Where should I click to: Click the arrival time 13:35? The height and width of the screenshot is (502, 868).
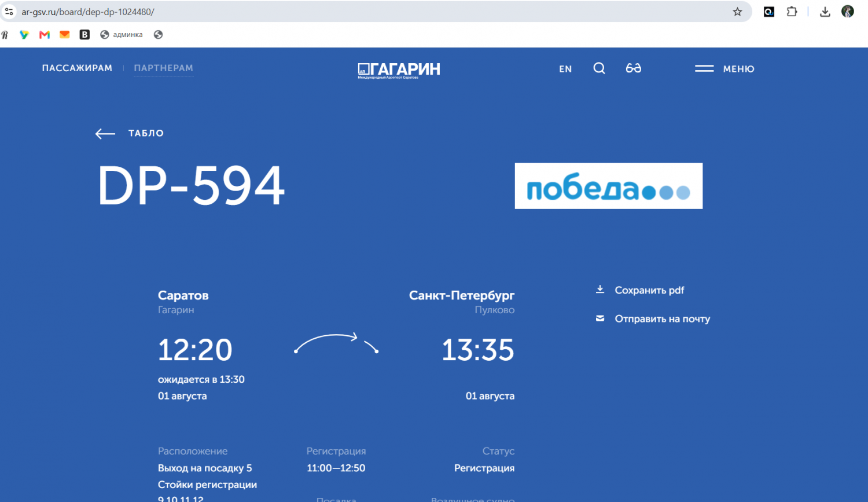point(478,350)
